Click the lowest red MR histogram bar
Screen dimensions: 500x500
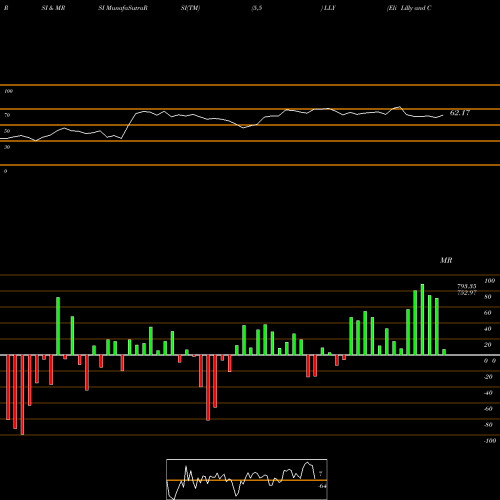[x=22, y=395]
